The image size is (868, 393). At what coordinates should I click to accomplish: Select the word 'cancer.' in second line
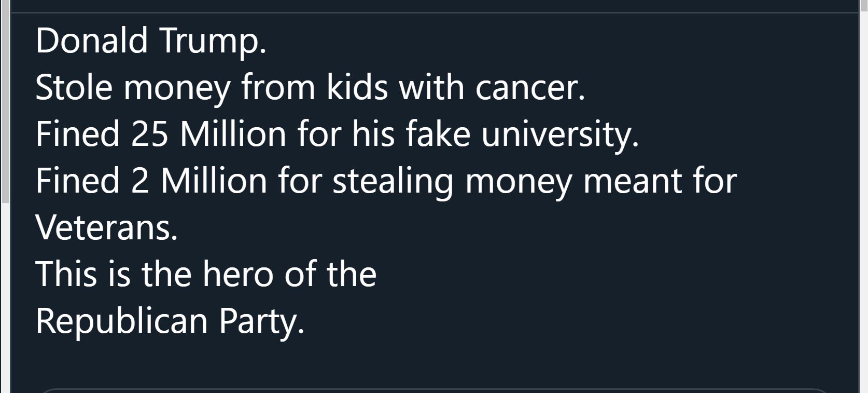530,88
